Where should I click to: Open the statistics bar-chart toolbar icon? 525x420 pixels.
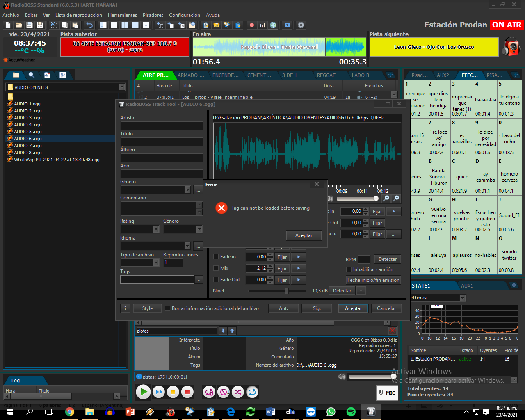tap(262, 25)
